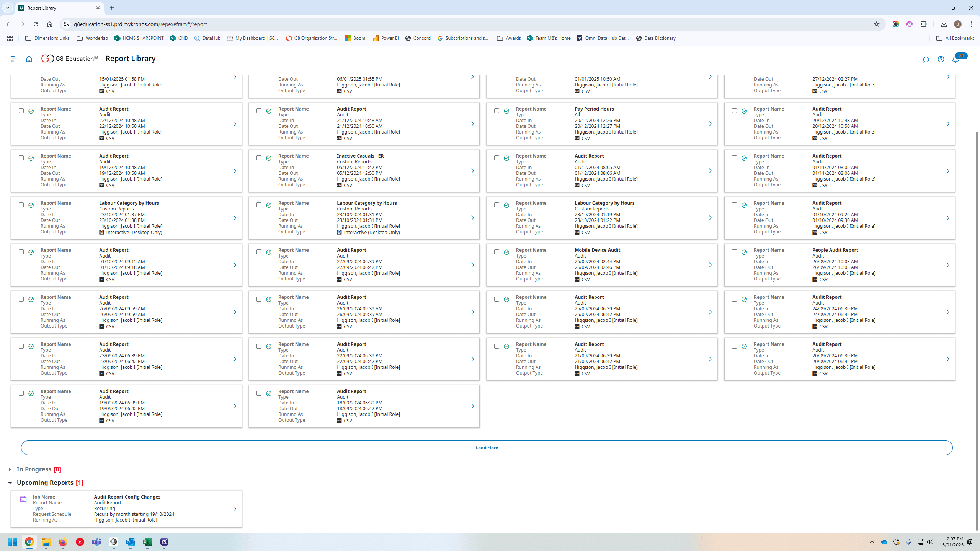Screen dimensions: 980x551
Task: Open the Power BI bookmark
Action: coord(386,38)
